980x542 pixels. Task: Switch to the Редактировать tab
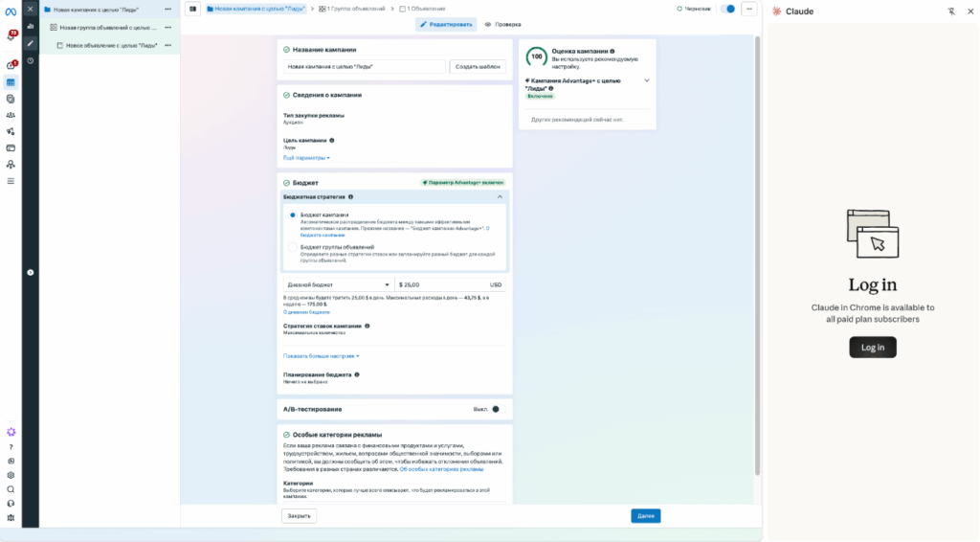coord(446,24)
